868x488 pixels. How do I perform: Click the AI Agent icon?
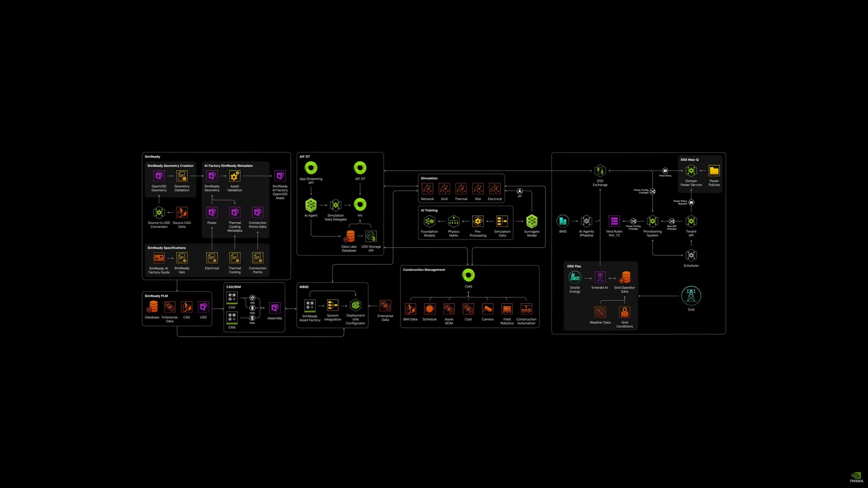311,205
